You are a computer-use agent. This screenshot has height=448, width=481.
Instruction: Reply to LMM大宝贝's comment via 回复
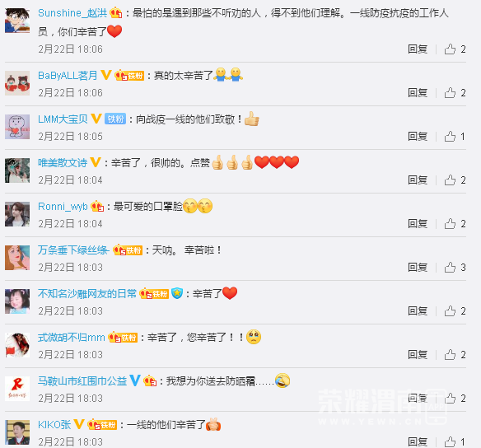418,136
